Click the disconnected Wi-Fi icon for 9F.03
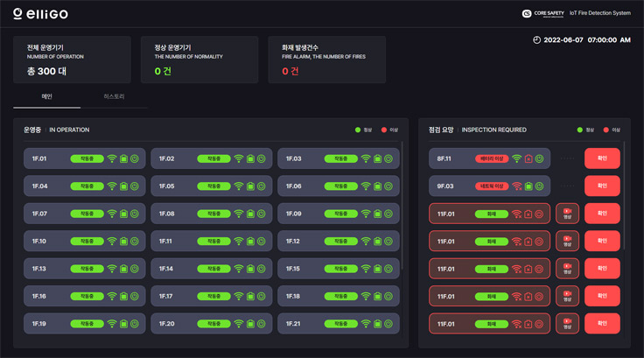 516,186
